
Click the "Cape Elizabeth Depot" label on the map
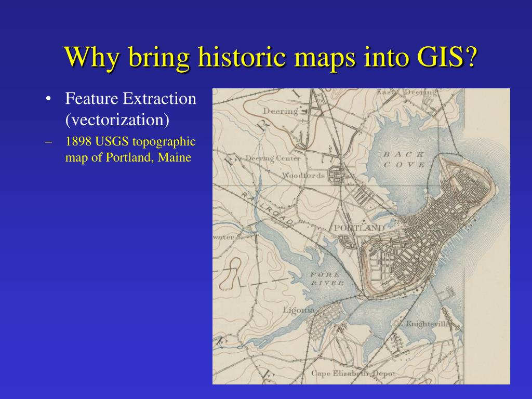pyautogui.click(x=353, y=374)
